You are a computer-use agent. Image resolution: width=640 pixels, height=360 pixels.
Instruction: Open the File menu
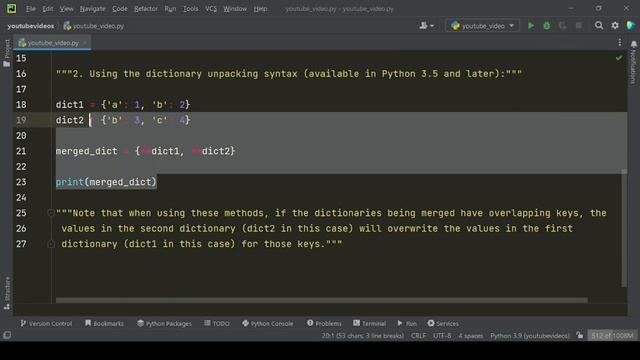click(x=31, y=9)
